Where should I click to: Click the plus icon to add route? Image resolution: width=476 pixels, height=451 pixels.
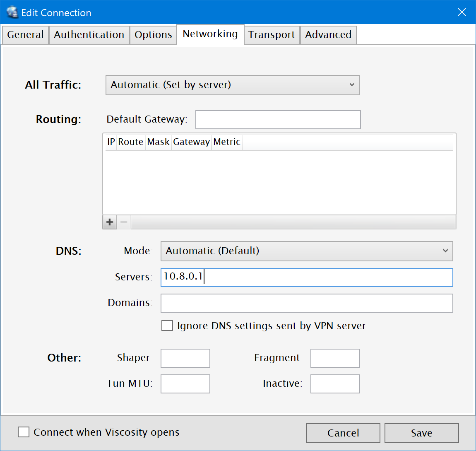(110, 222)
